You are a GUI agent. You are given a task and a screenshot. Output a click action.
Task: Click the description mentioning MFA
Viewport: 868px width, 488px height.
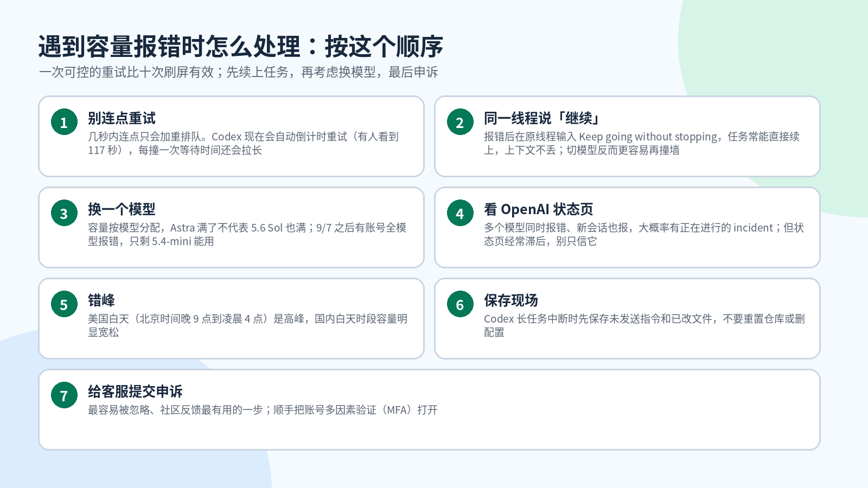tap(263, 410)
